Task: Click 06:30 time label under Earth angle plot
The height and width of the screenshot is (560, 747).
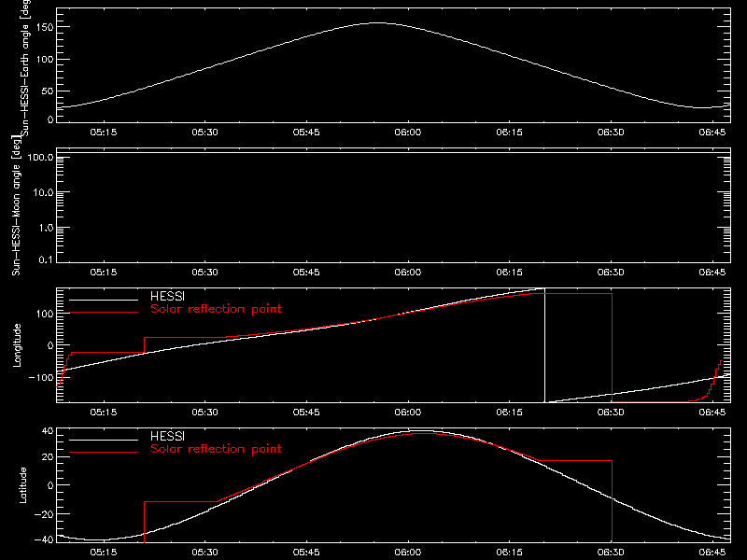Action: pyautogui.click(x=611, y=132)
